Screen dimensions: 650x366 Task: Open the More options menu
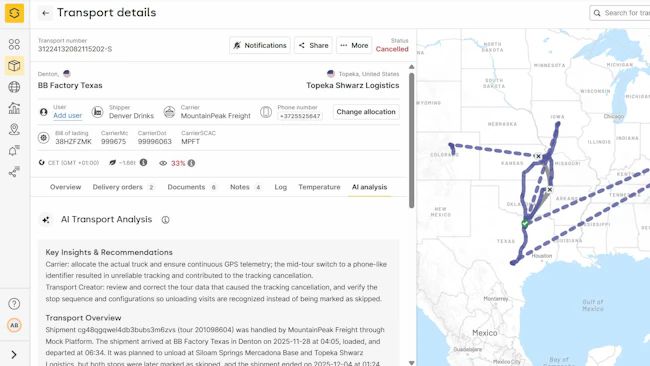[x=354, y=45]
